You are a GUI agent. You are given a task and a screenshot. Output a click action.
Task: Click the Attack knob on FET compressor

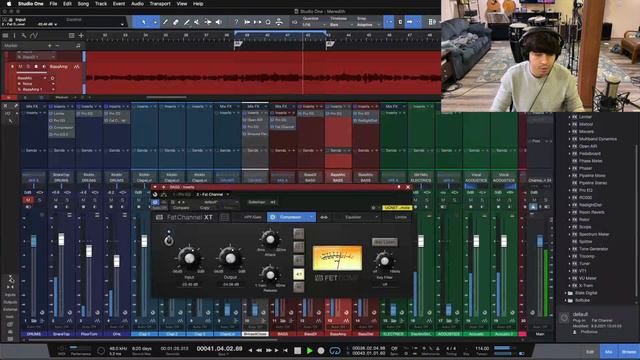[270, 240]
